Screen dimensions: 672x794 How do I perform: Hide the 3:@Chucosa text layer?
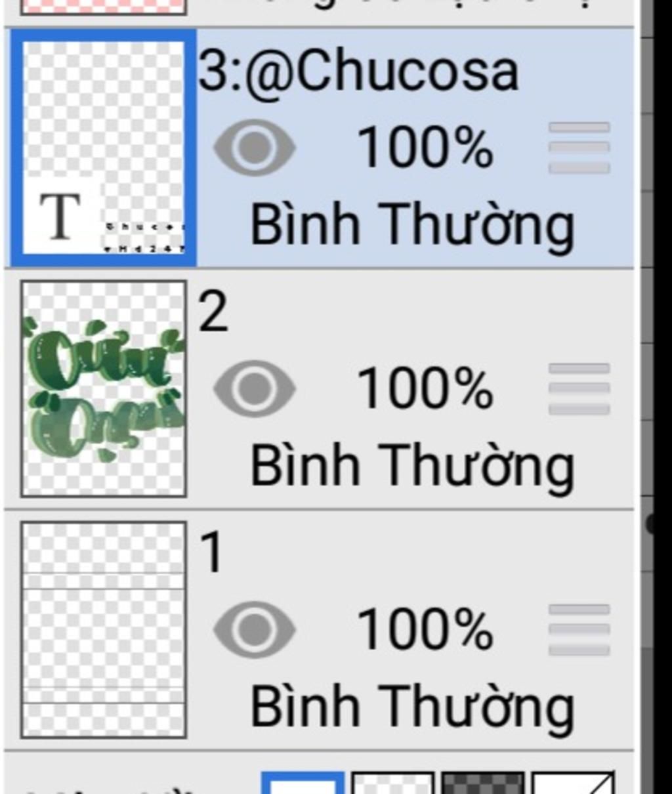click(255, 148)
